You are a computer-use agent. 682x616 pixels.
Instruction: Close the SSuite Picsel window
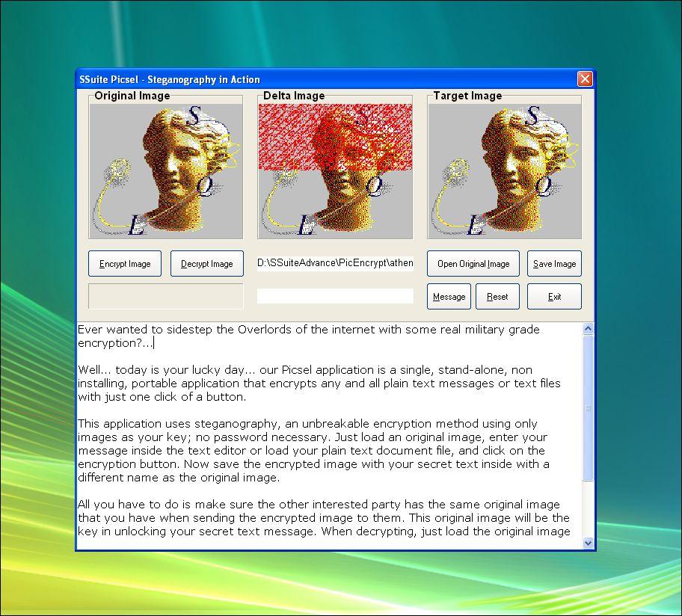pos(585,78)
